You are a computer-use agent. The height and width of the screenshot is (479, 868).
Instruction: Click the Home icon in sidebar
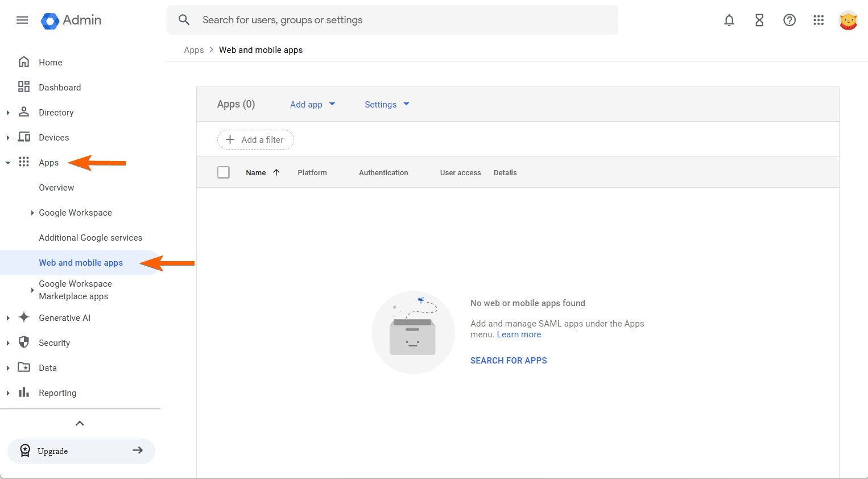[24, 62]
